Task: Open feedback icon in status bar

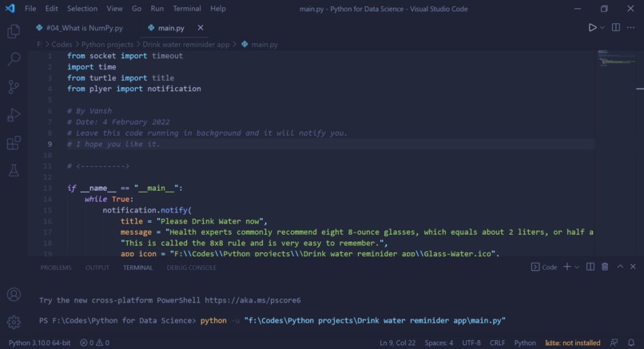Action: click(x=614, y=343)
